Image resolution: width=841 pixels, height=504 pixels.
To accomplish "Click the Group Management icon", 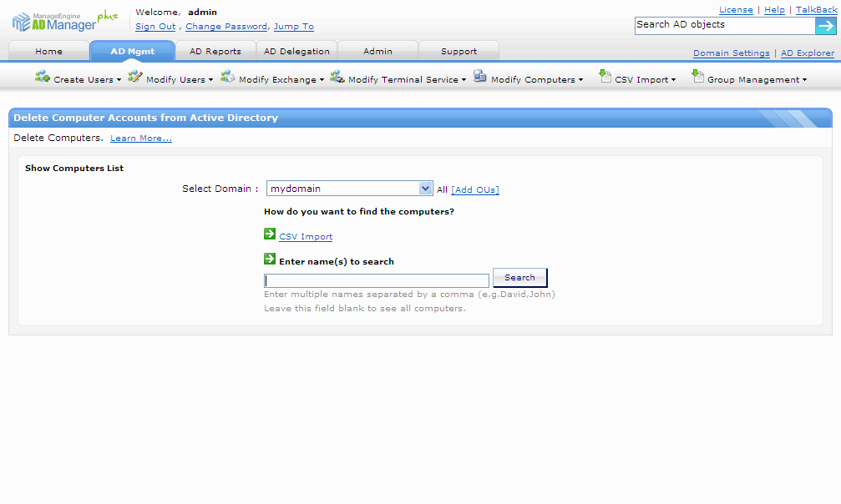I will pos(697,76).
